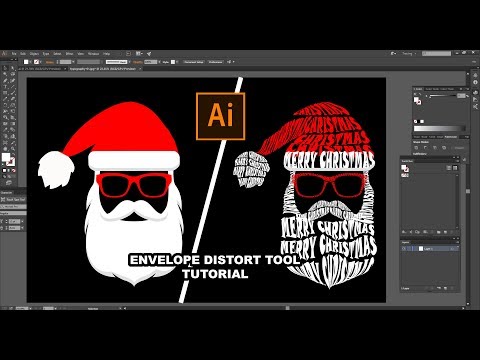480x360 pixels.
Task: Switch Swatches panel to thumbnail view
Action: point(455,168)
